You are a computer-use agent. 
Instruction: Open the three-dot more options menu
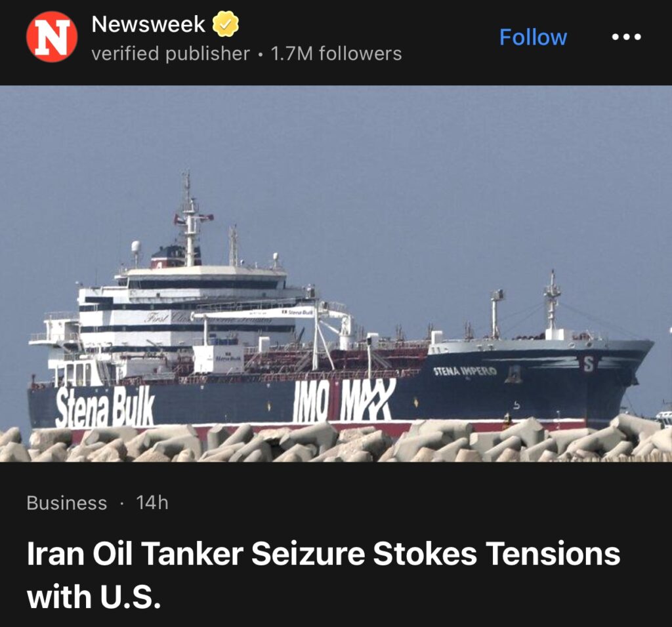[x=626, y=37]
